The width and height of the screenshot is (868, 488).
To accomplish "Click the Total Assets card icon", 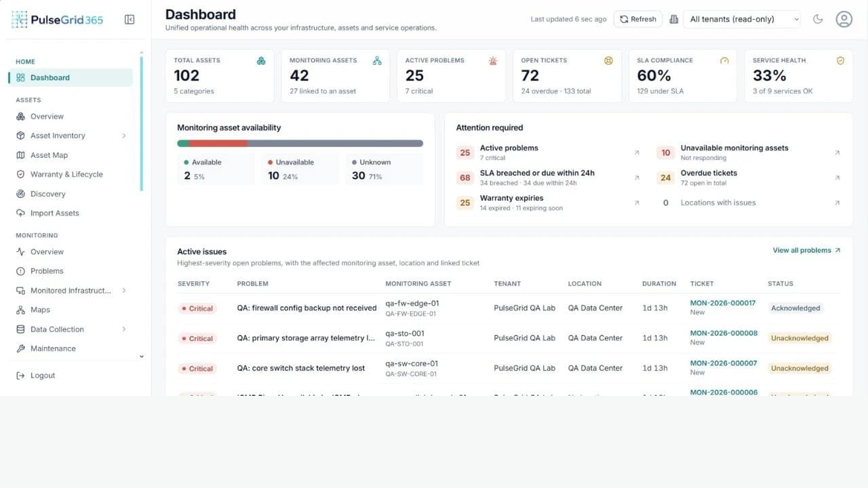I will 261,61.
